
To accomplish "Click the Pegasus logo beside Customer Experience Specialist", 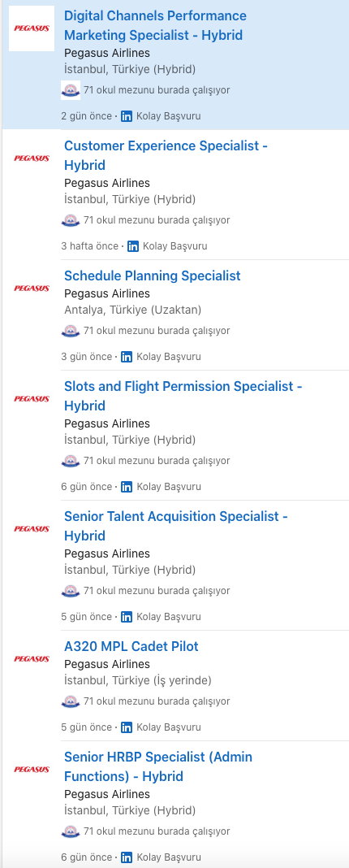I will point(32,158).
